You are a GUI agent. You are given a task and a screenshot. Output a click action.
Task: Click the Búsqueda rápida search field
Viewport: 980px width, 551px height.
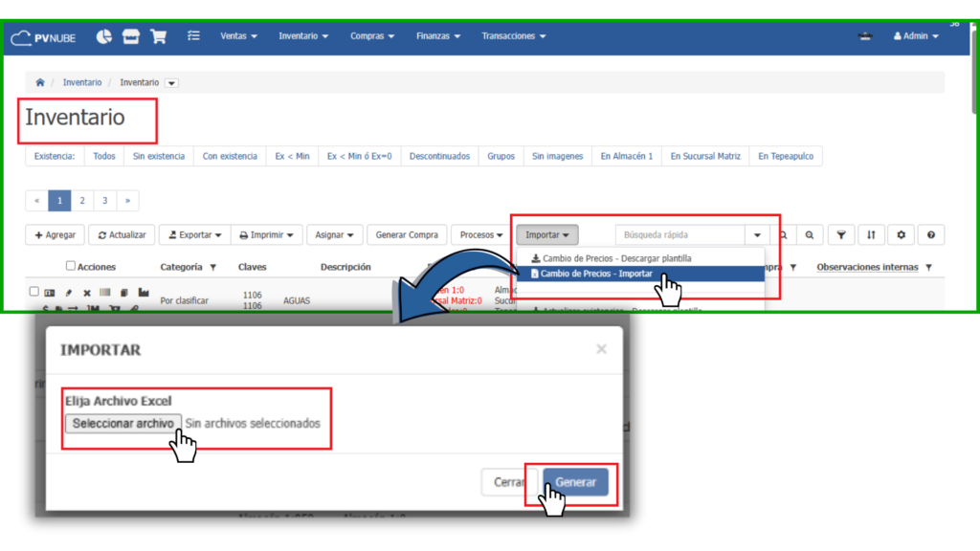679,234
